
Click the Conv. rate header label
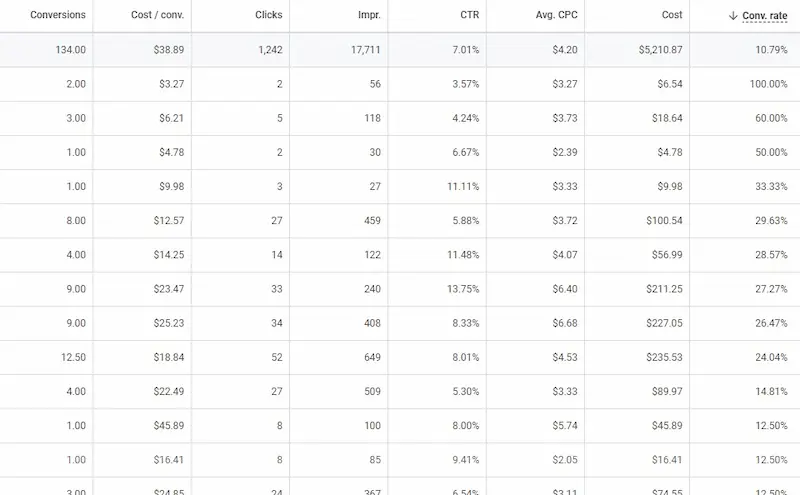(765, 16)
